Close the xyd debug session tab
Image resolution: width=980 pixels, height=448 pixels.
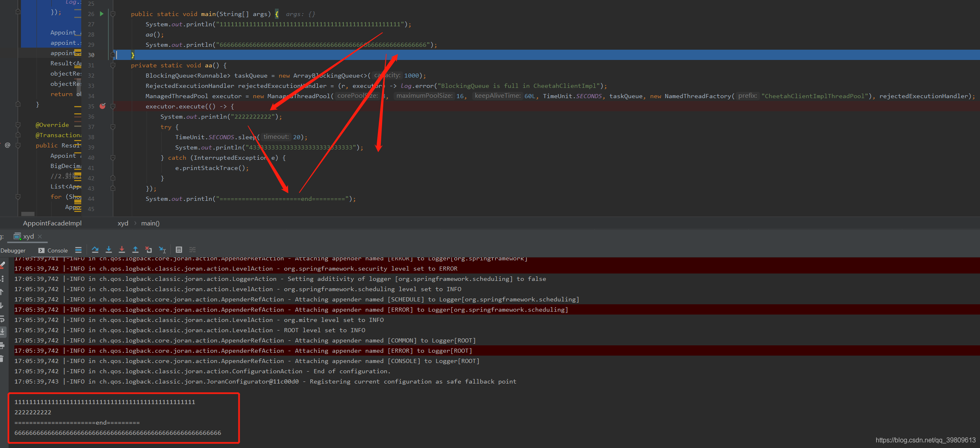40,237
